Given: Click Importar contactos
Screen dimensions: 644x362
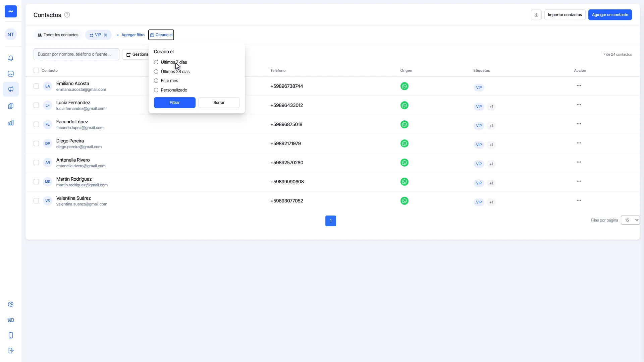Looking at the screenshot, I should [565, 15].
